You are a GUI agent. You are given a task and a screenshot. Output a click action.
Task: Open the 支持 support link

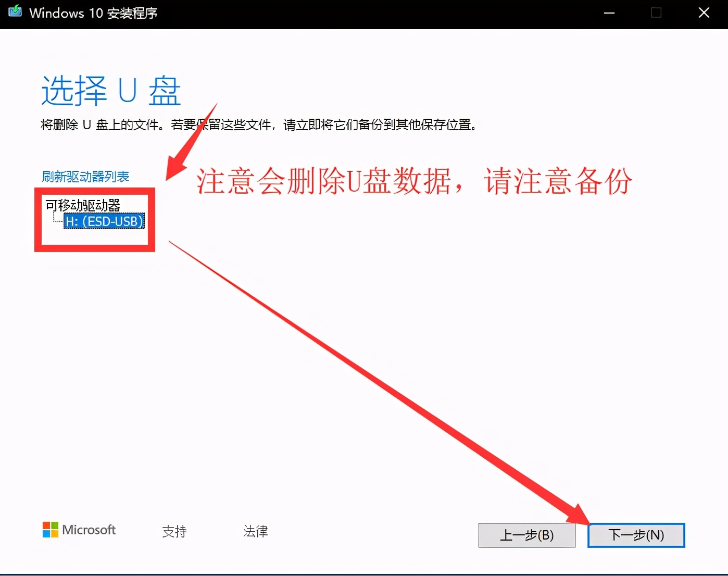tap(174, 531)
